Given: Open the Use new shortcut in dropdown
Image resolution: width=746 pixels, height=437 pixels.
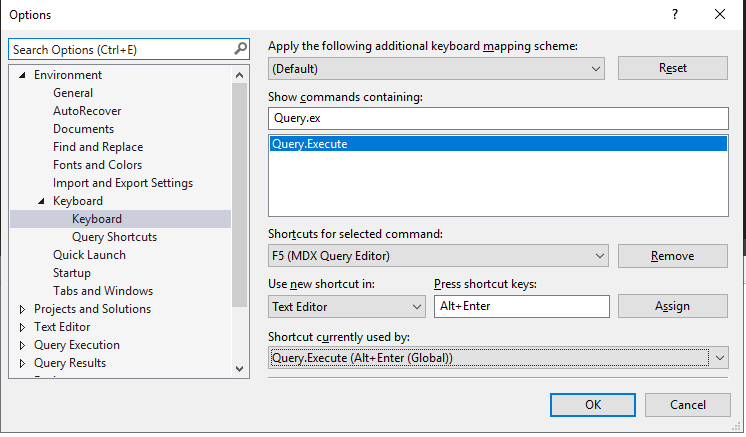Looking at the screenshot, I should tap(347, 307).
